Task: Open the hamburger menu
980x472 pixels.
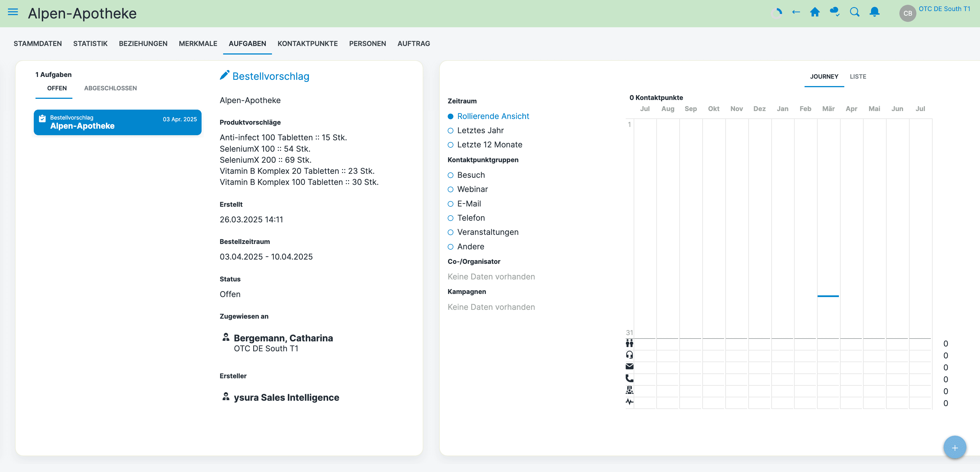Action: click(x=13, y=12)
